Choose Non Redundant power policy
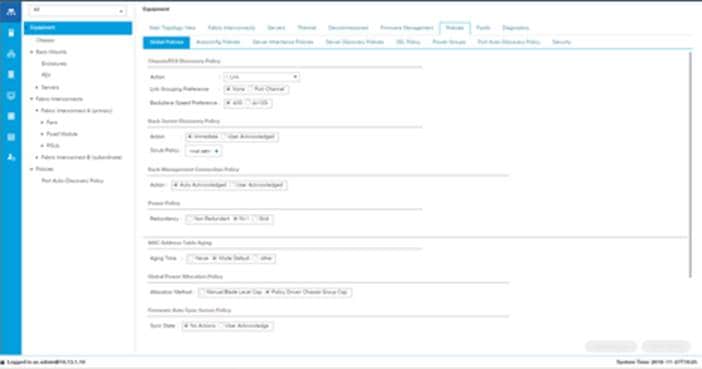 click(x=190, y=219)
